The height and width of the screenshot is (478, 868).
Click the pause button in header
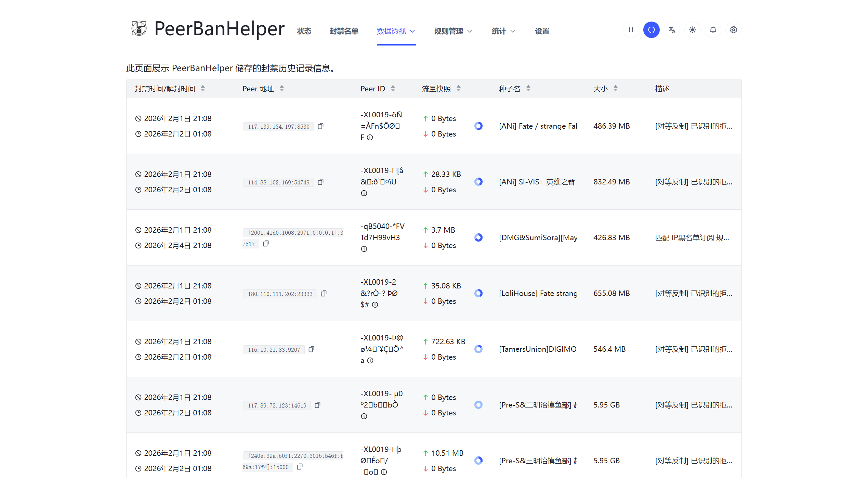coord(631,30)
